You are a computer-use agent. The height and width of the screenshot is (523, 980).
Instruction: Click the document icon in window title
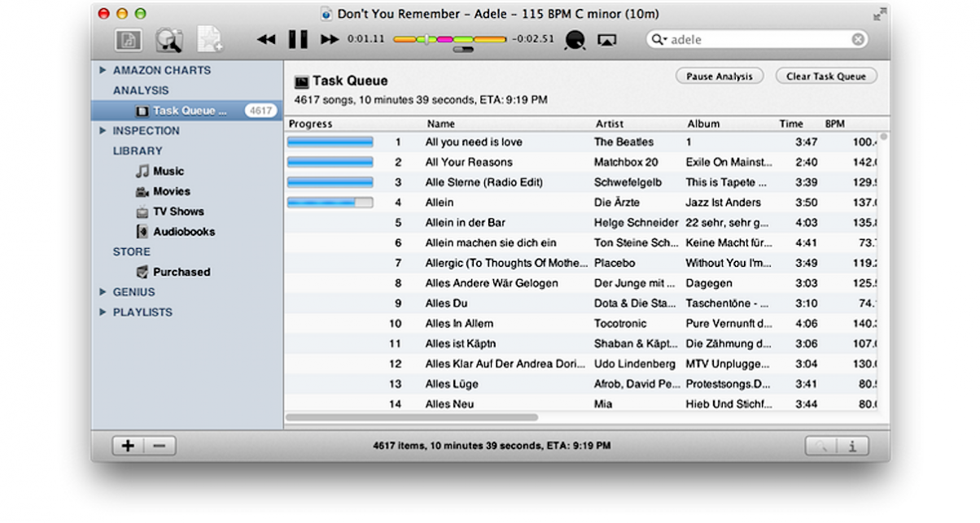[327, 14]
